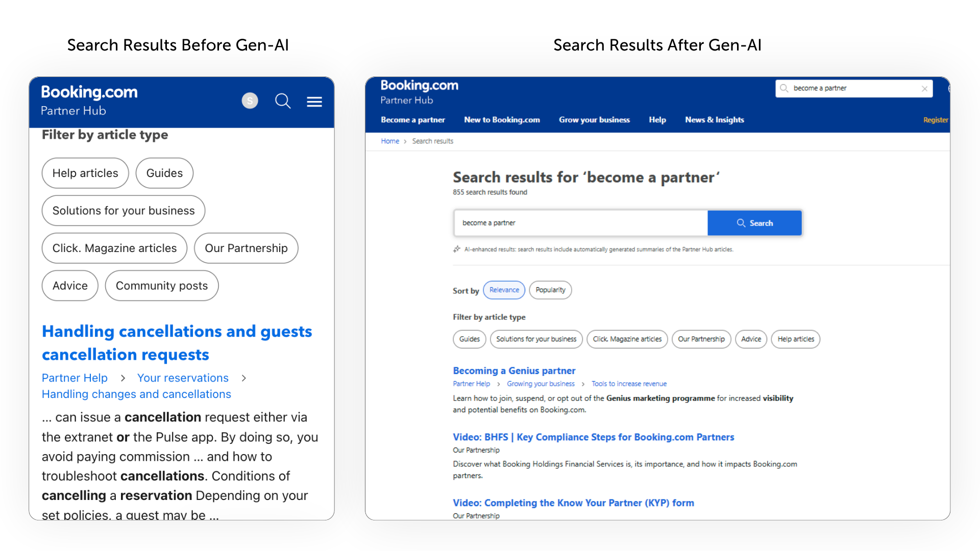Open the Growing your business breadcrumb link

tap(541, 384)
